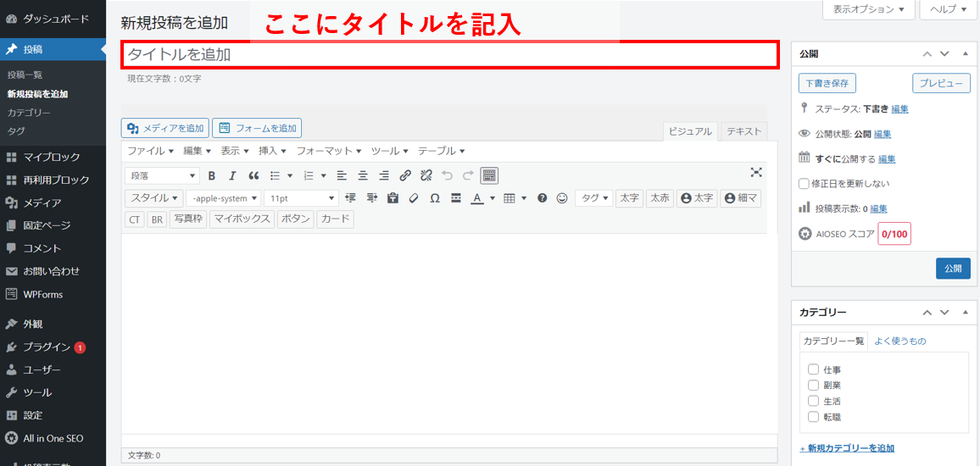
Task: Click the insert link icon
Action: point(405,175)
